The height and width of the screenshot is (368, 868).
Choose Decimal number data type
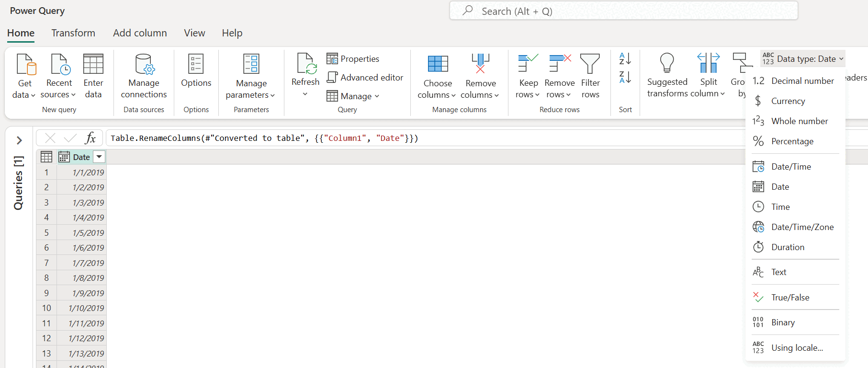tap(795, 81)
